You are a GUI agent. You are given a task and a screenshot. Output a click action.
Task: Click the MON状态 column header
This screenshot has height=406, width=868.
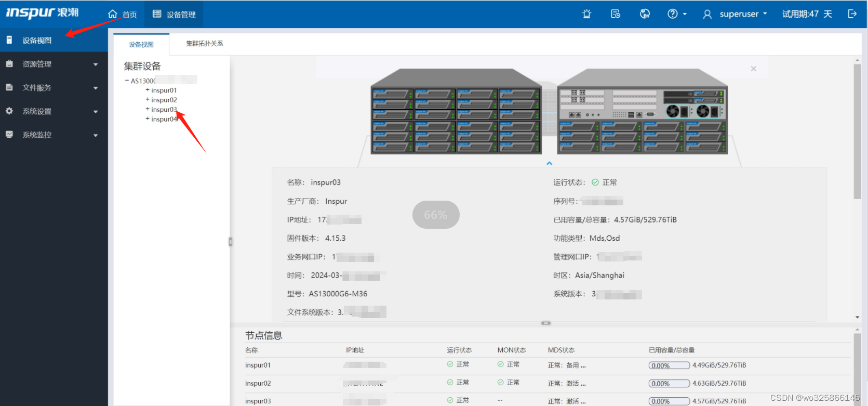click(x=511, y=350)
